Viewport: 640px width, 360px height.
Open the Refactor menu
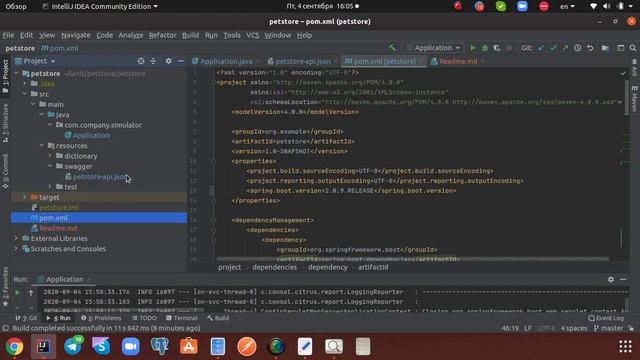pos(162,35)
